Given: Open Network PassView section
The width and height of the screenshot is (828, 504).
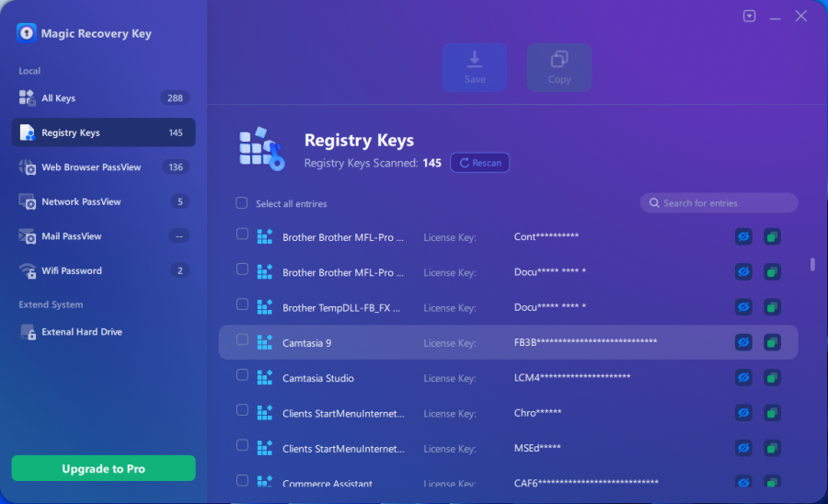Looking at the screenshot, I should [x=103, y=201].
